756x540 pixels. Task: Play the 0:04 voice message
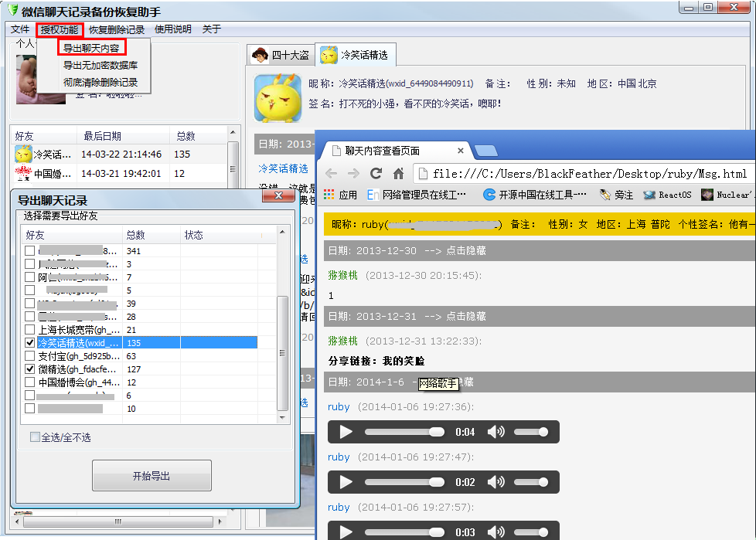pos(346,432)
